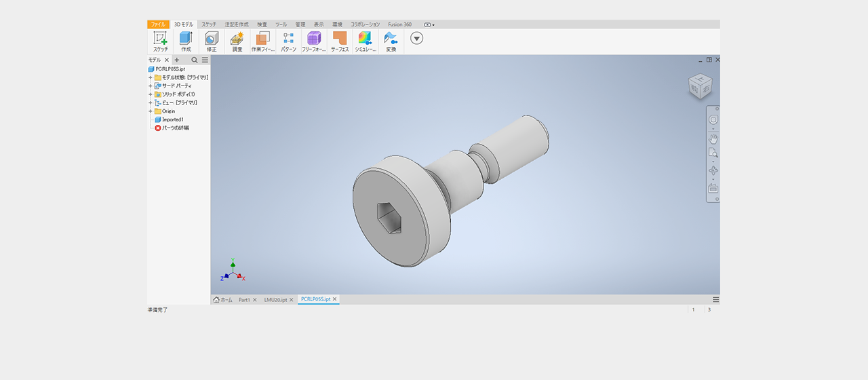Expand the モデル状態 [プライマリ] node
Image resolution: width=868 pixels, height=380 pixels.
tap(151, 78)
